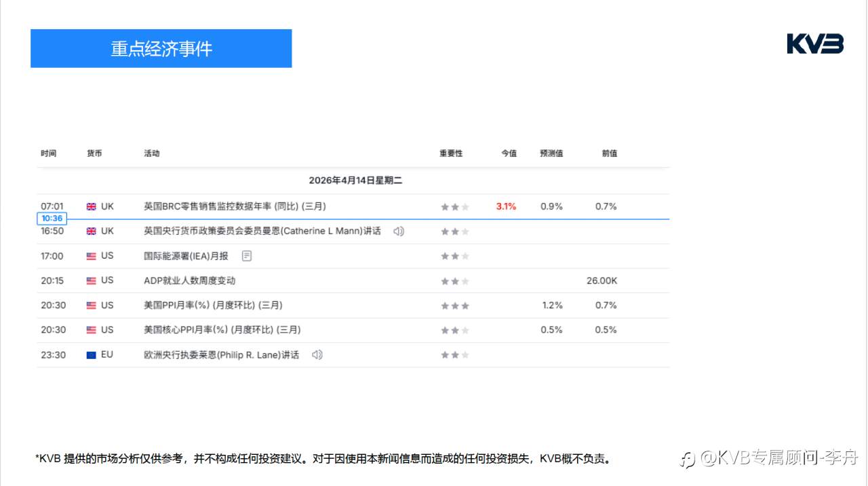Image resolution: width=868 pixels, height=486 pixels.
Task: Click the KVB logo in the top right
Action: coord(814,43)
